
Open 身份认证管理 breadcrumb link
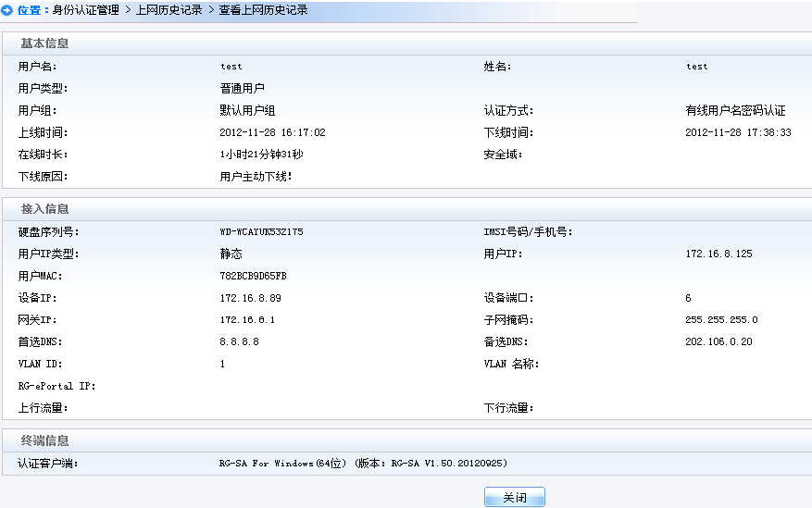(x=87, y=10)
